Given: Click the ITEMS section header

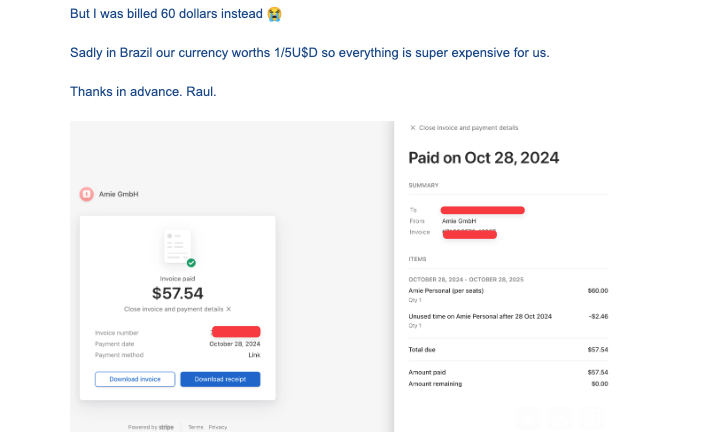Looking at the screenshot, I should click(x=417, y=259).
